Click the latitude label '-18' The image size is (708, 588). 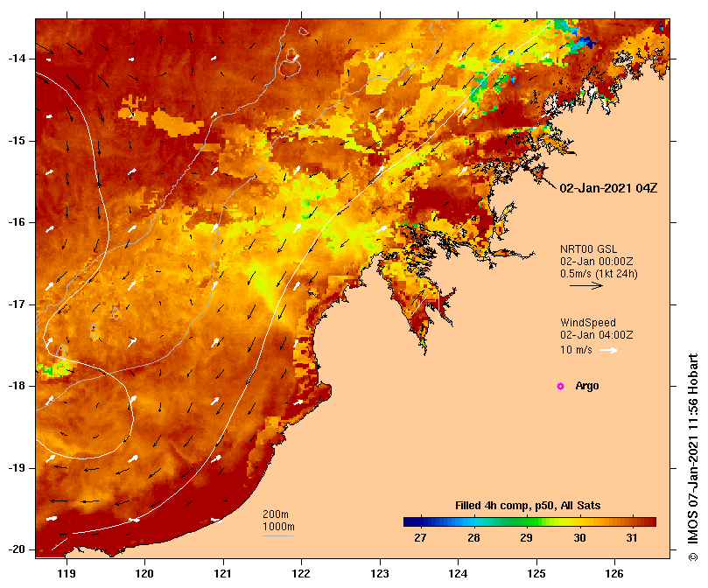17,386
